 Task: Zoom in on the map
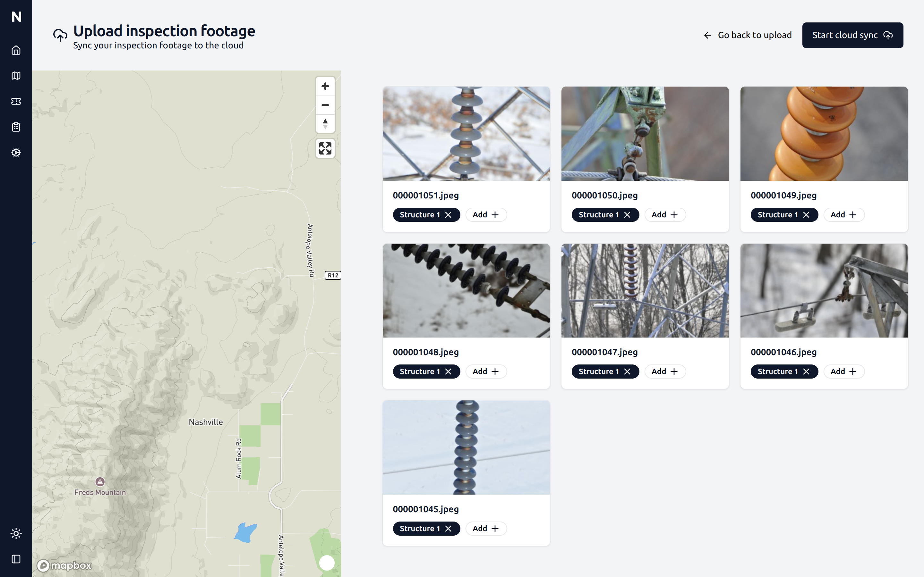tap(325, 86)
